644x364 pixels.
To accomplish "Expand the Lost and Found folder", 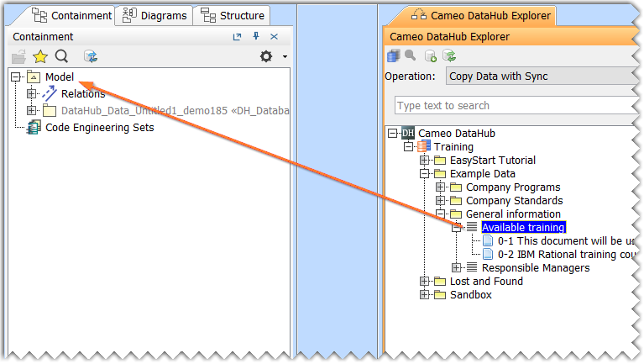I will [x=424, y=282].
